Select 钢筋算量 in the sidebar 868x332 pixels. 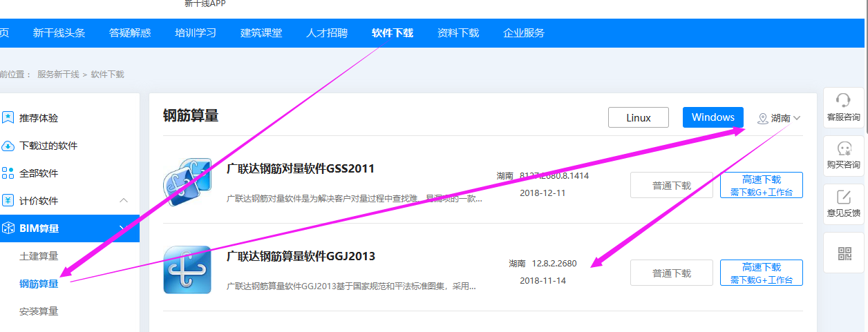pyautogui.click(x=39, y=284)
